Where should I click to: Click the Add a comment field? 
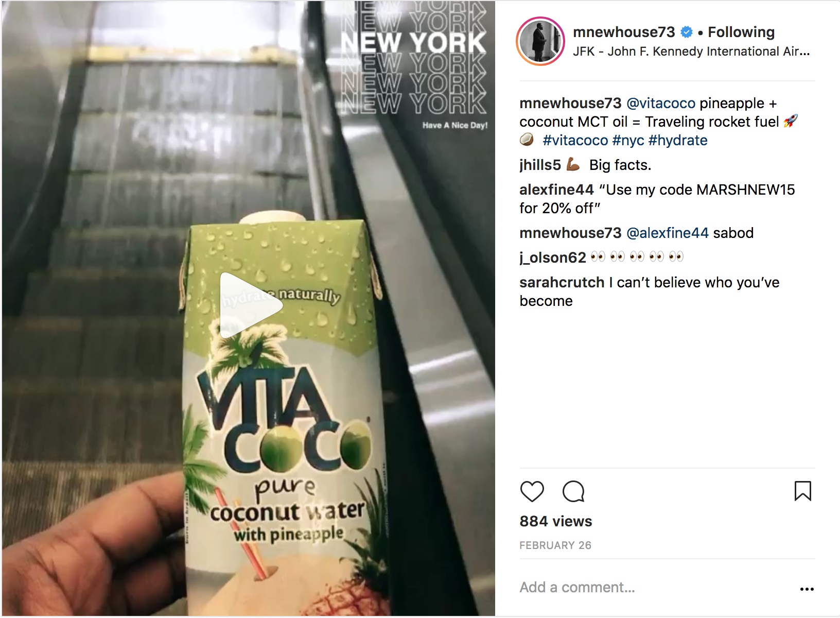coord(654,587)
